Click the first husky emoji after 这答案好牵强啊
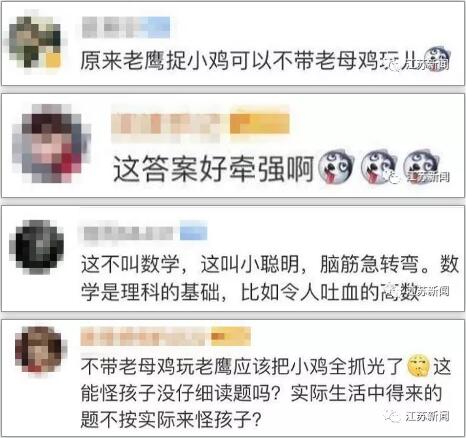This screenshot has height=438, width=466. coord(336,166)
